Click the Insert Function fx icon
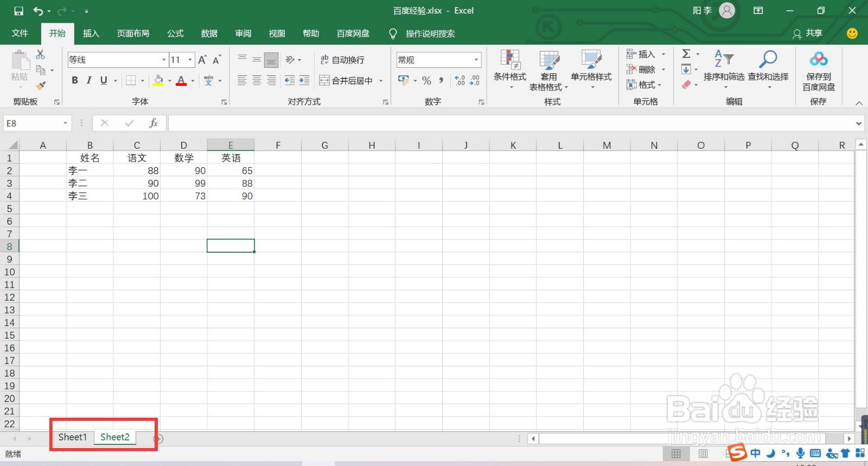This screenshot has height=466, width=868. pos(154,123)
